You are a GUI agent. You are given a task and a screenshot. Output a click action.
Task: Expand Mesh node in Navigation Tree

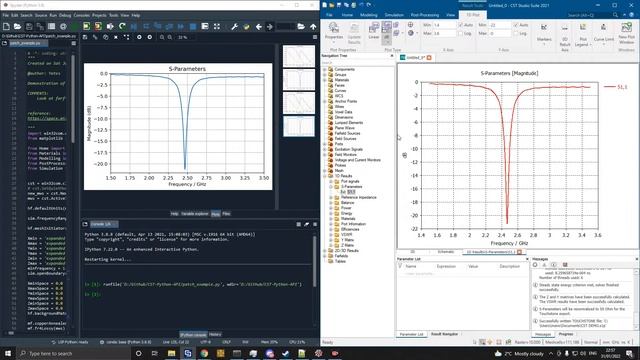325,171
